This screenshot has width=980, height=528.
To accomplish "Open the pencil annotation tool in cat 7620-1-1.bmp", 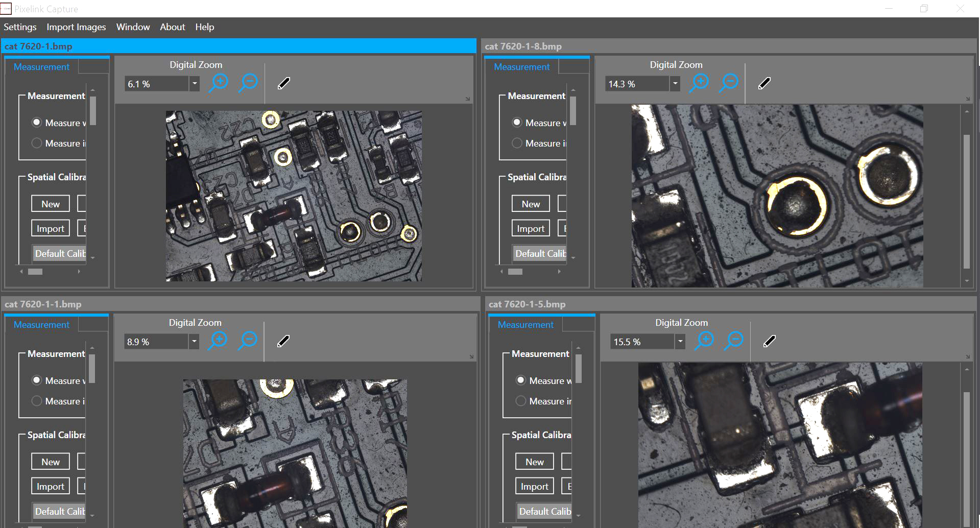I will 284,341.
